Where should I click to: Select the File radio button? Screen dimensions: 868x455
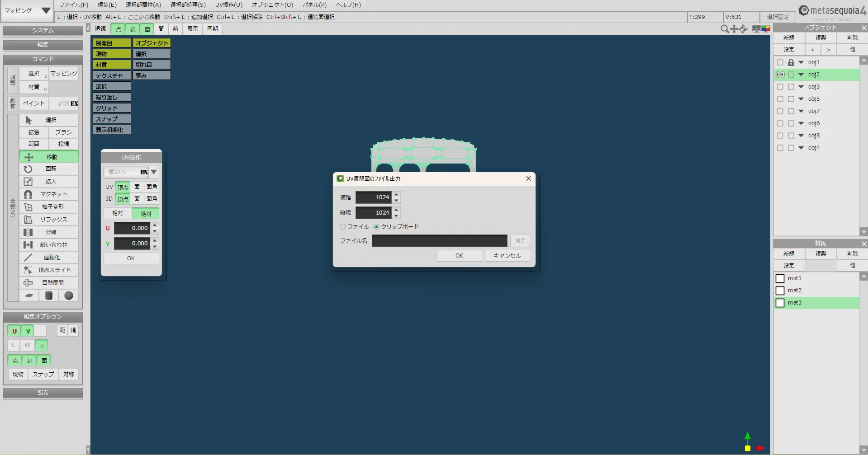point(343,227)
